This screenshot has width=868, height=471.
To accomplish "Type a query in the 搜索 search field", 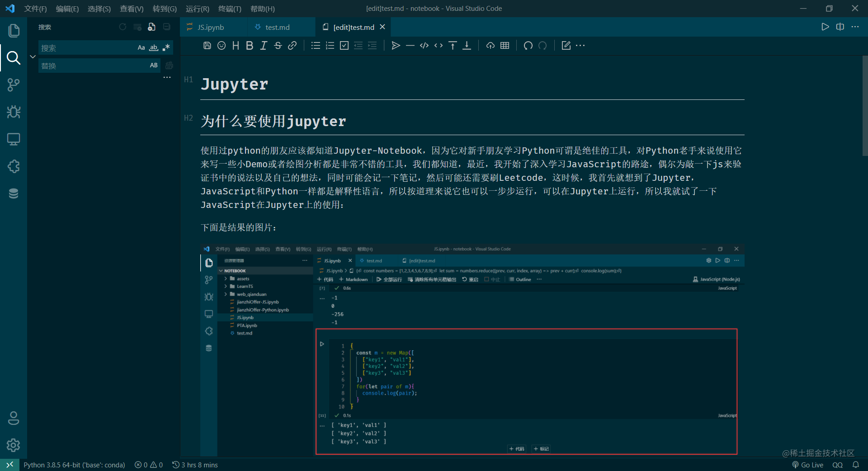I will pyautogui.click(x=86, y=47).
